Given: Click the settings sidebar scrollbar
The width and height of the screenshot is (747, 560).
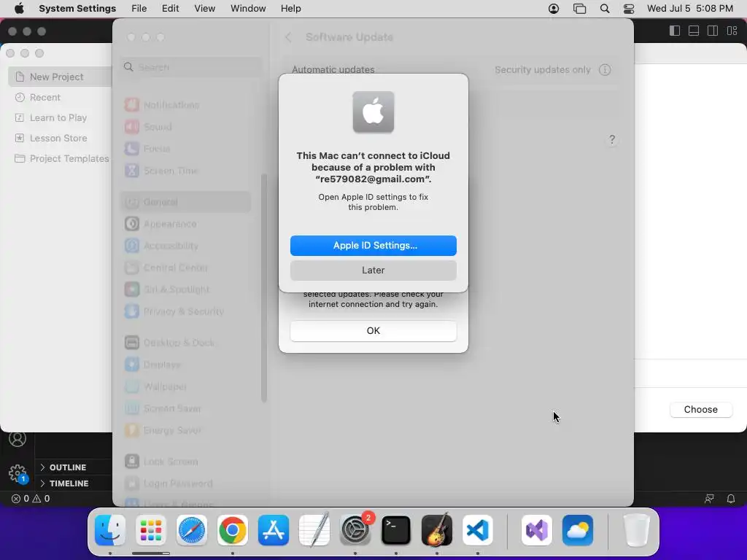Looking at the screenshot, I should [264, 288].
